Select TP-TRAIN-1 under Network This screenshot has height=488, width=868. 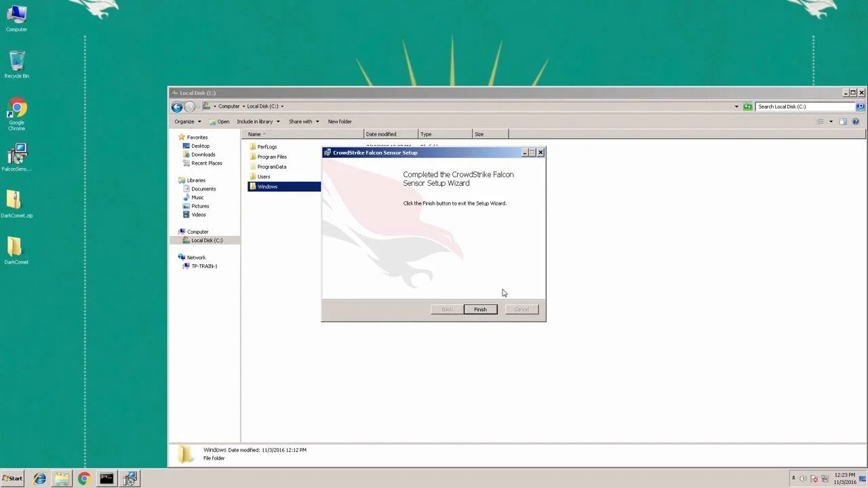(x=200, y=266)
